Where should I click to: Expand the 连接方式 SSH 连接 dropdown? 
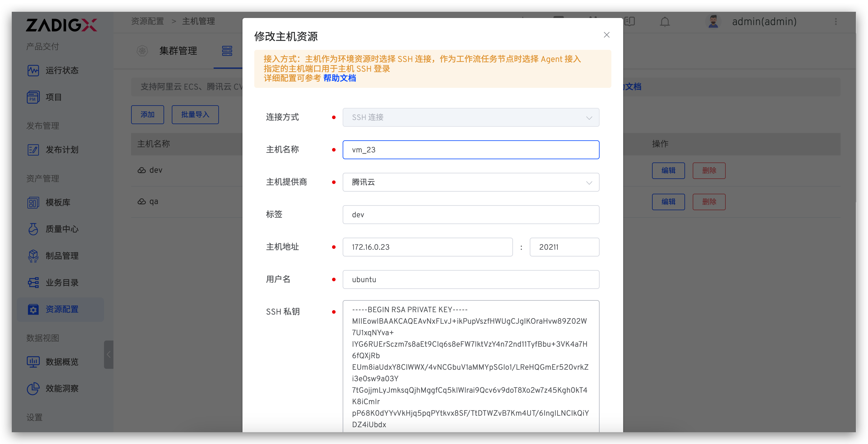click(471, 117)
